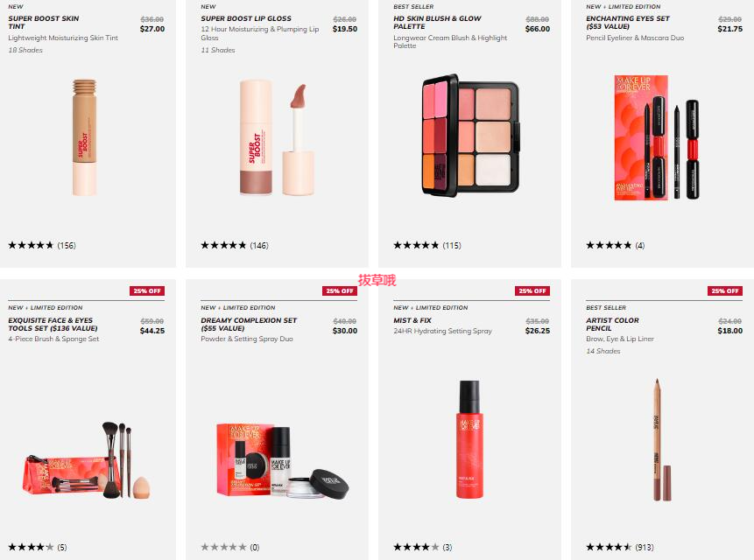This screenshot has width=754, height=560.
Task: Click the Super Boost Skin Tint title
Action: tap(43, 22)
